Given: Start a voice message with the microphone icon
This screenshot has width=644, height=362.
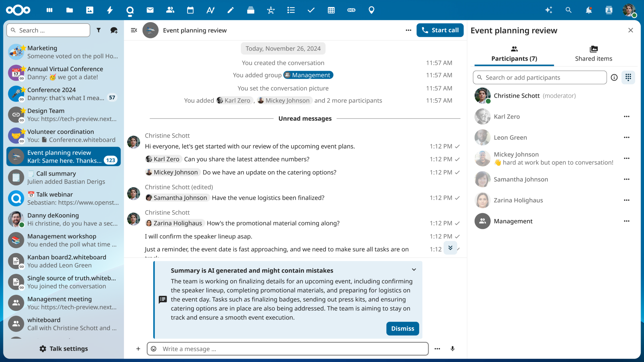Looking at the screenshot, I should 452,348.
